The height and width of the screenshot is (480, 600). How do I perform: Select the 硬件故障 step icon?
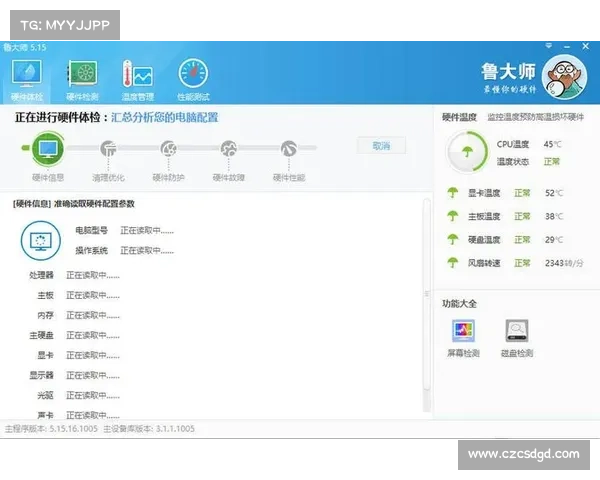click(x=228, y=149)
